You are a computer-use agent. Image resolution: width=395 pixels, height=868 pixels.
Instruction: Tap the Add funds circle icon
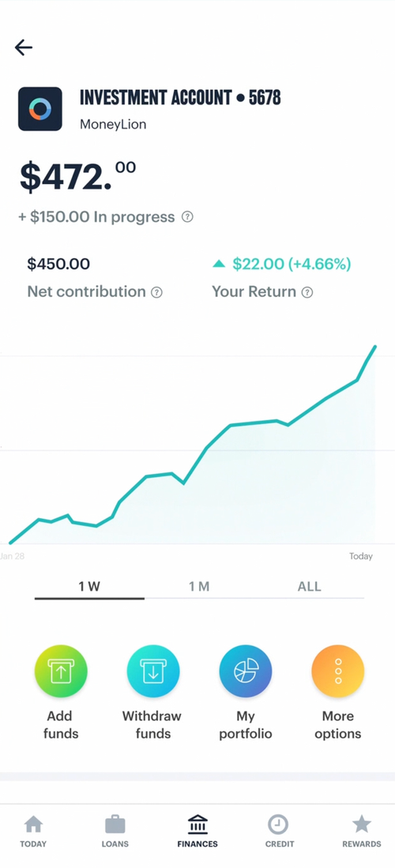(61, 671)
